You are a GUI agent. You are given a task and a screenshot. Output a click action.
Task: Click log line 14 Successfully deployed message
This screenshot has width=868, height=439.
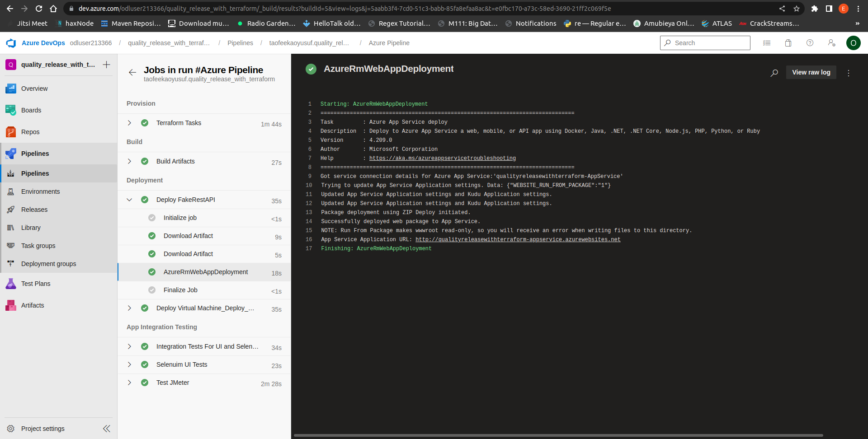[x=400, y=221]
